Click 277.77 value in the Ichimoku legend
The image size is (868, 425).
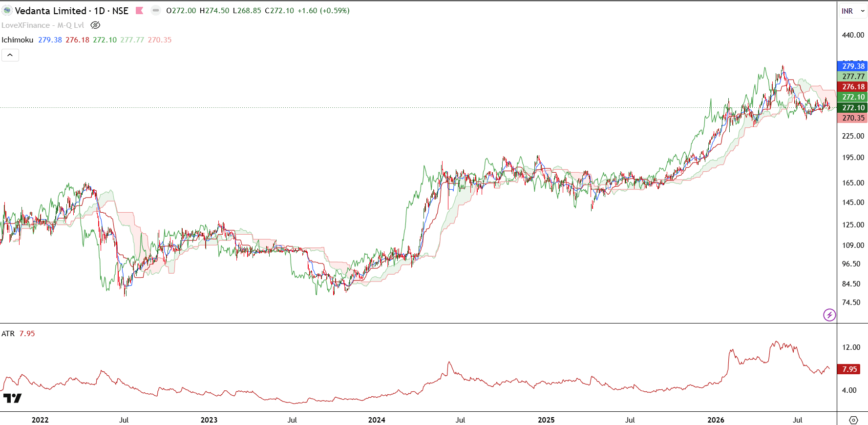tap(132, 40)
